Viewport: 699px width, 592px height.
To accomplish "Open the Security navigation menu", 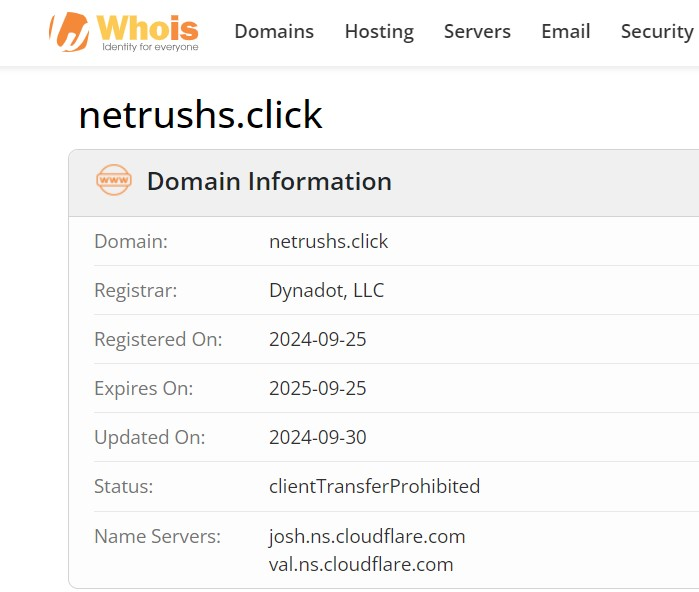I will coord(657,32).
